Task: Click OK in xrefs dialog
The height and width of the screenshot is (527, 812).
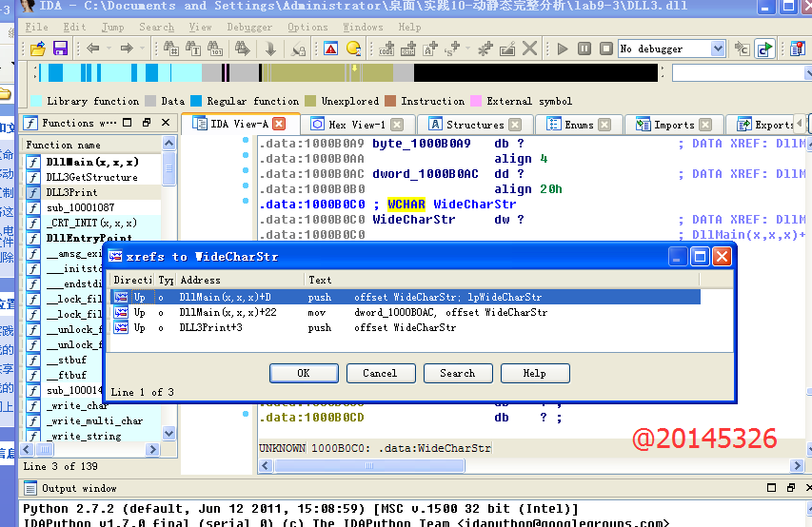Action: coord(304,373)
